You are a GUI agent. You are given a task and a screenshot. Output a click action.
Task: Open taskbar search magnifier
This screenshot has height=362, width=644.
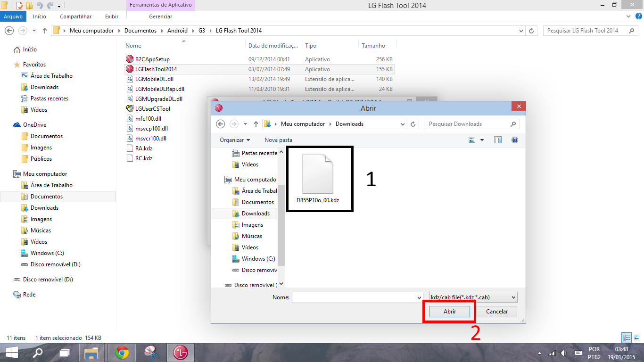tap(38, 353)
